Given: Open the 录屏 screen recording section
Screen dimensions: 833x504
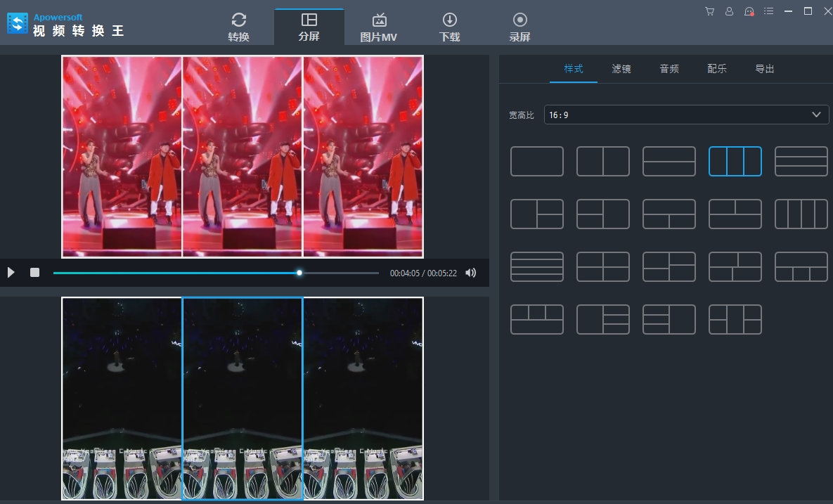Looking at the screenshot, I should click(x=519, y=27).
